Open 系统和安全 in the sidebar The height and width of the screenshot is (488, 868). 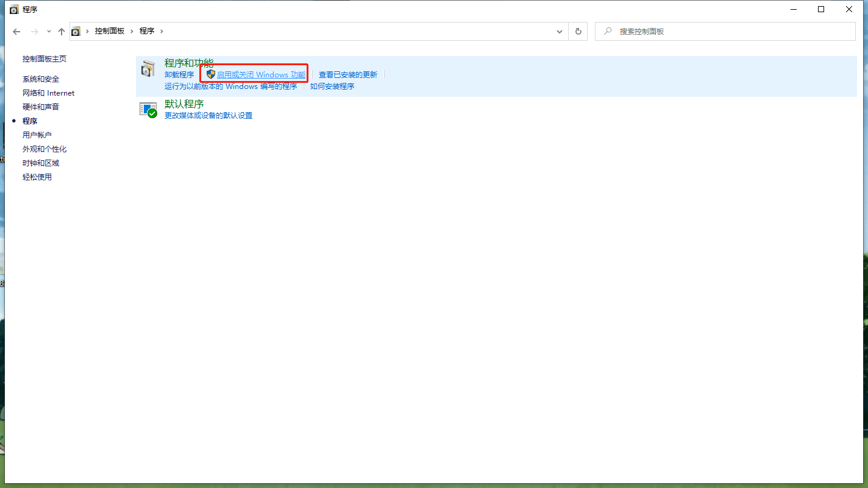pyautogui.click(x=41, y=79)
